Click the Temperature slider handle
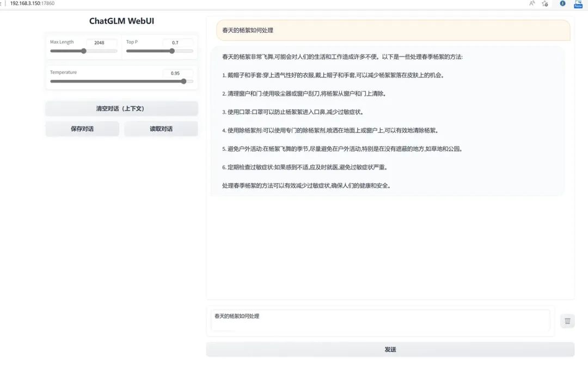The image size is (588, 370). (183, 81)
